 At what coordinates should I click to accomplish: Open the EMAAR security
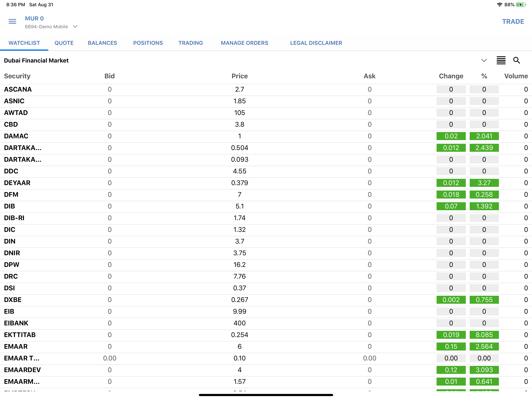coord(266,347)
